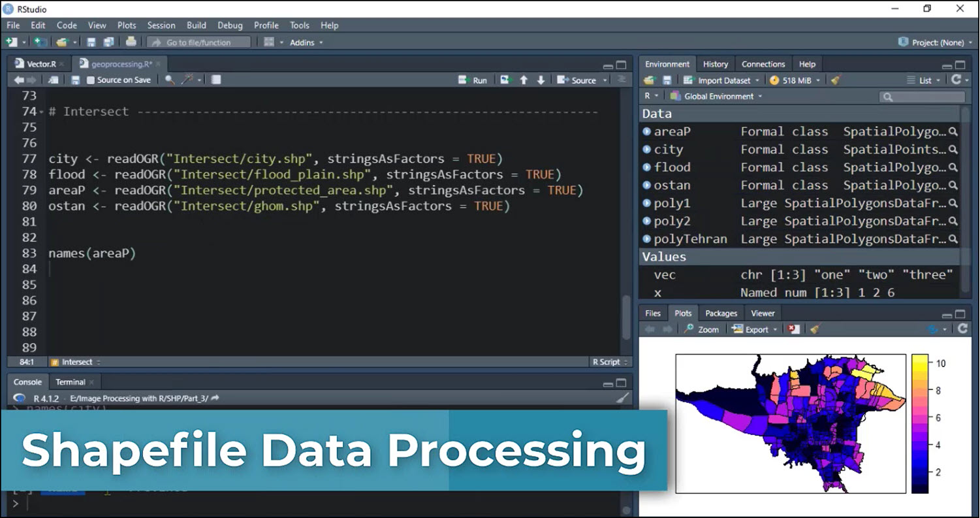This screenshot has height=518, width=980.
Task: Switch to the Packages tab
Action: 721,313
